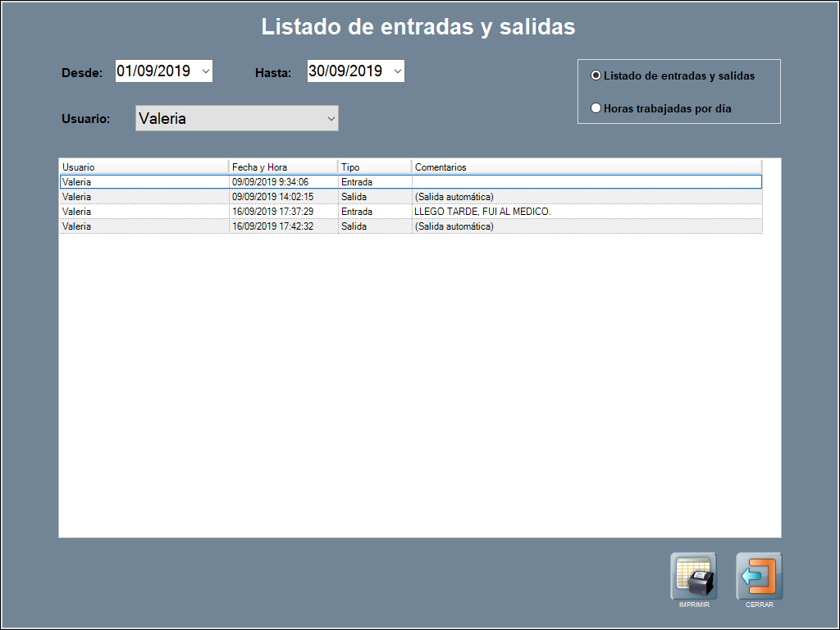Image resolution: width=840 pixels, height=630 pixels.
Task: Click the Tipo column header
Action: pyautogui.click(x=374, y=167)
